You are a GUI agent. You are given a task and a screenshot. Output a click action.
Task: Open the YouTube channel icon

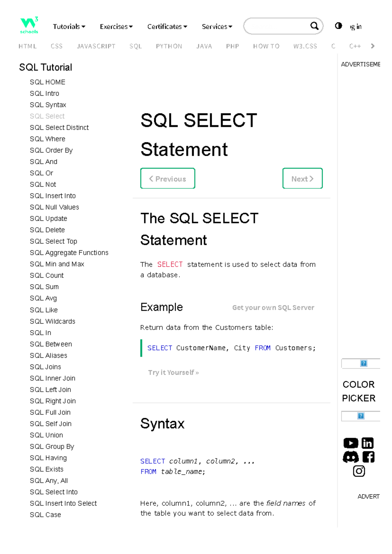[350, 443]
